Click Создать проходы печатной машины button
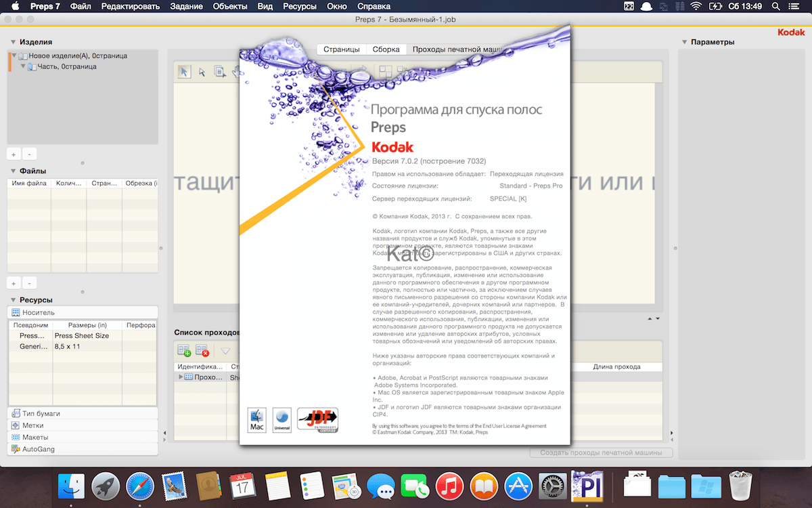The width and height of the screenshot is (812, 508). click(x=601, y=452)
